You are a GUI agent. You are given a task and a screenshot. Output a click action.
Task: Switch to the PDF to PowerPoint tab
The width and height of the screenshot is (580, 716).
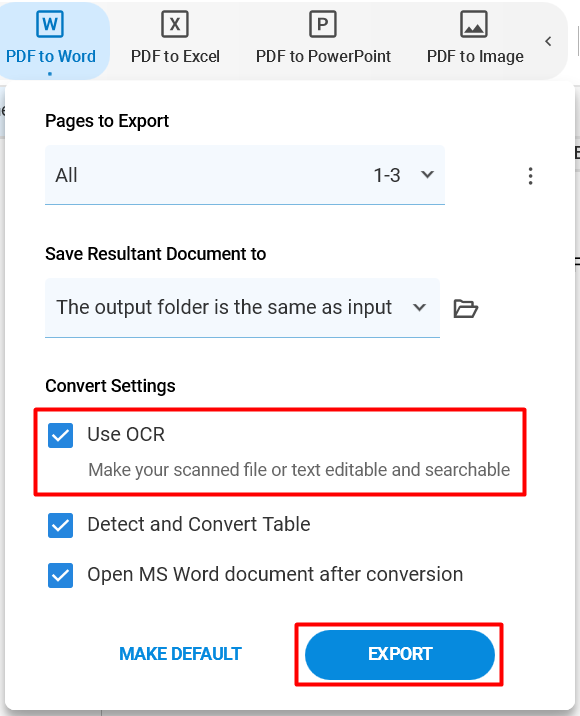pyautogui.click(x=323, y=40)
